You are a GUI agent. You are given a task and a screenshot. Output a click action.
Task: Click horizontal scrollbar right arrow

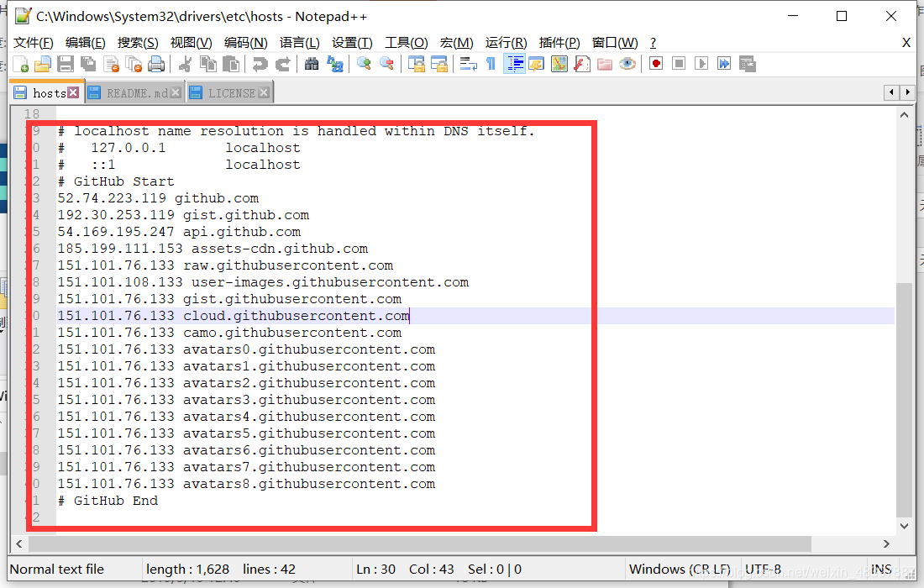click(x=885, y=543)
